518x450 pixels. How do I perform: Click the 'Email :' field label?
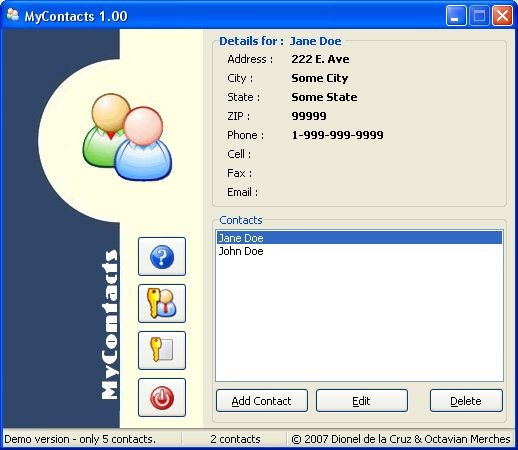click(x=242, y=192)
